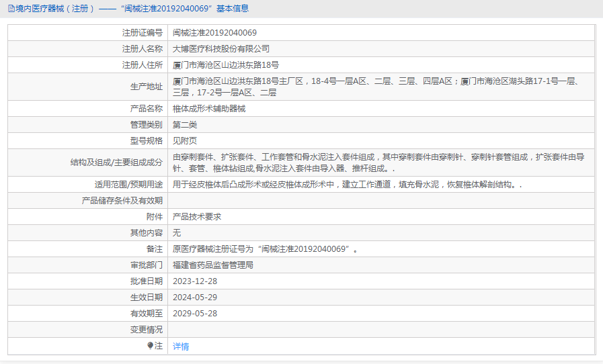Select 见附页 in the 型号规格 row

[x=185, y=141]
